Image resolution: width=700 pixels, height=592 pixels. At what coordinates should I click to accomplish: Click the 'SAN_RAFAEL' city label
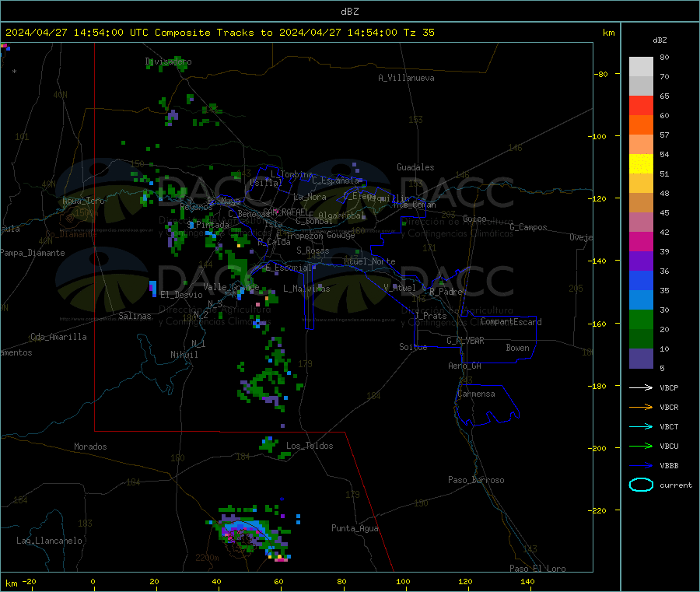(x=285, y=212)
